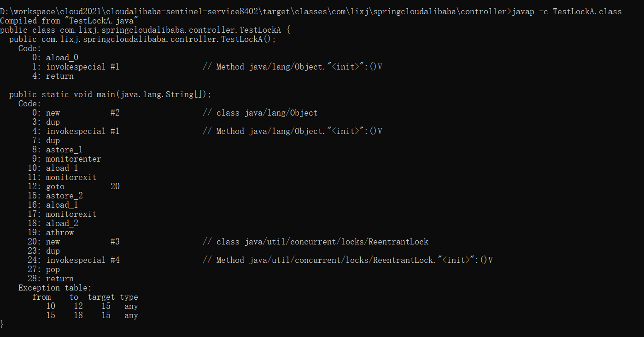Click the goto instruction at offset 12

pyautogui.click(x=55, y=186)
